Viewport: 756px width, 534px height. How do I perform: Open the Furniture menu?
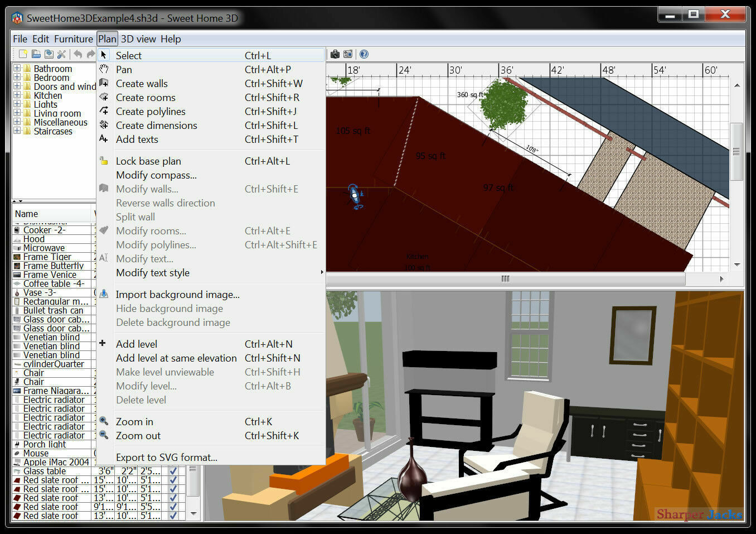point(74,39)
